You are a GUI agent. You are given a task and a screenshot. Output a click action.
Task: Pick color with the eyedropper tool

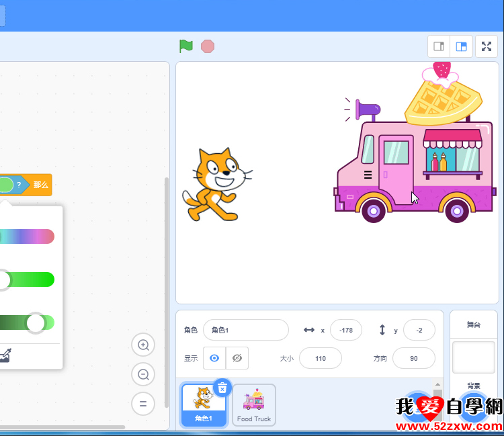pyautogui.click(x=5, y=355)
